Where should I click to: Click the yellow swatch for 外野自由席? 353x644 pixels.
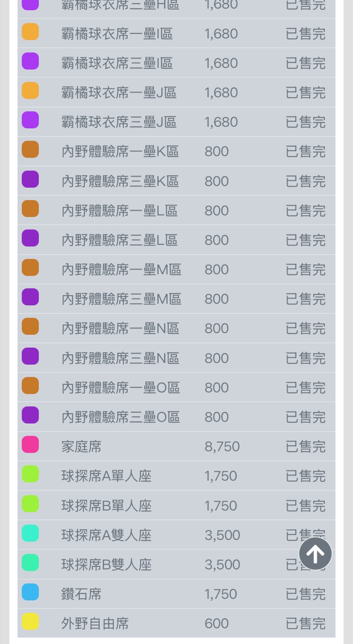point(30,622)
